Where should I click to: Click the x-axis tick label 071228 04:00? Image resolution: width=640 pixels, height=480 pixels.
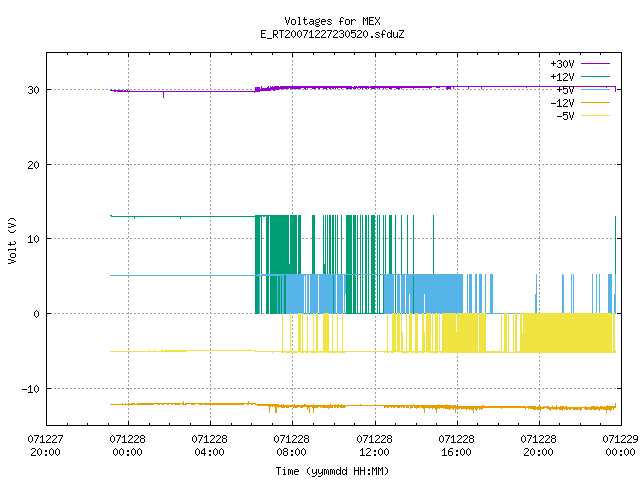[209, 446]
